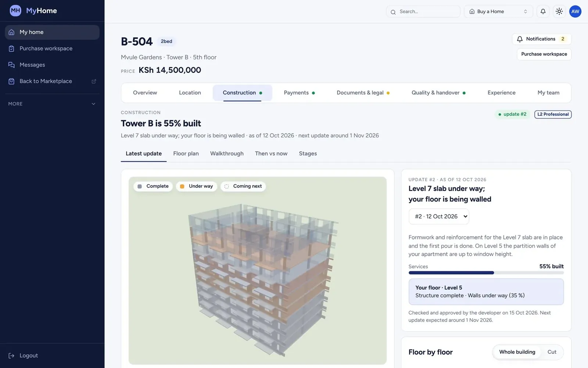Click the Your floor · Level 5 card
The height and width of the screenshot is (368, 588).
[x=486, y=292]
